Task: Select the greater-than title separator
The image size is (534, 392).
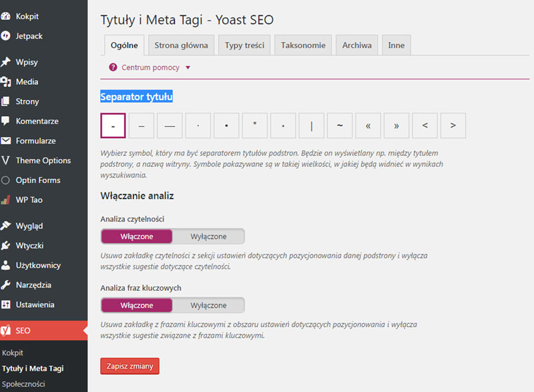Action: pyautogui.click(x=453, y=126)
